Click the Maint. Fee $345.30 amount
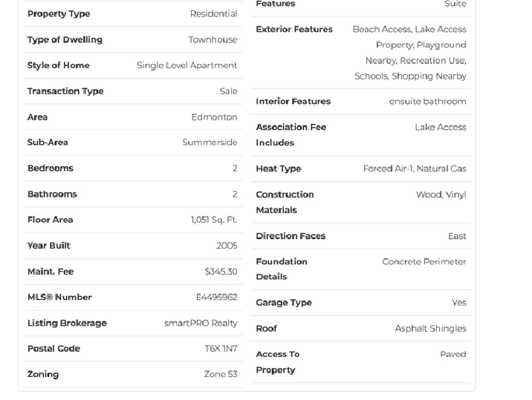Viewport: 532px width, 400px height. pyautogui.click(x=221, y=272)
